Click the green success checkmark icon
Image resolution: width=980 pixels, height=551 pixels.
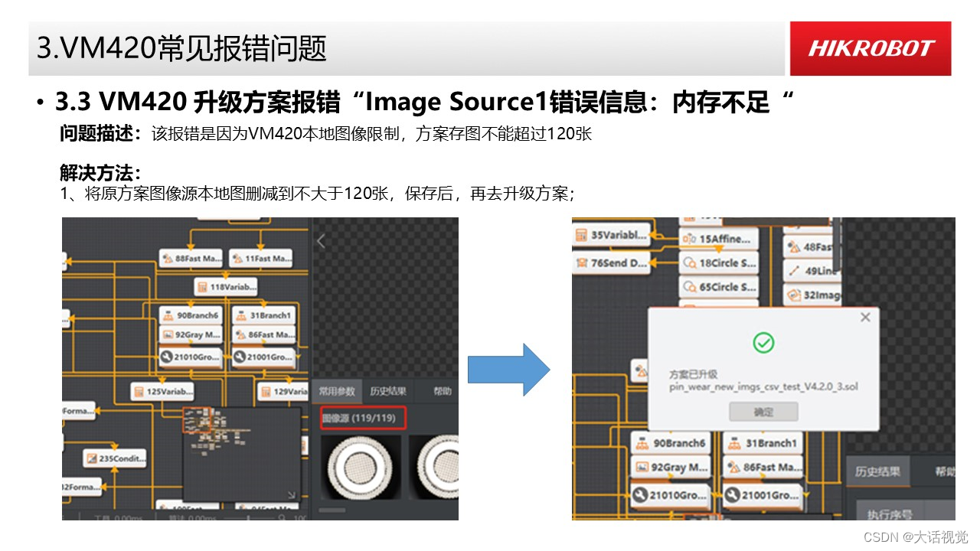[763, 342]
